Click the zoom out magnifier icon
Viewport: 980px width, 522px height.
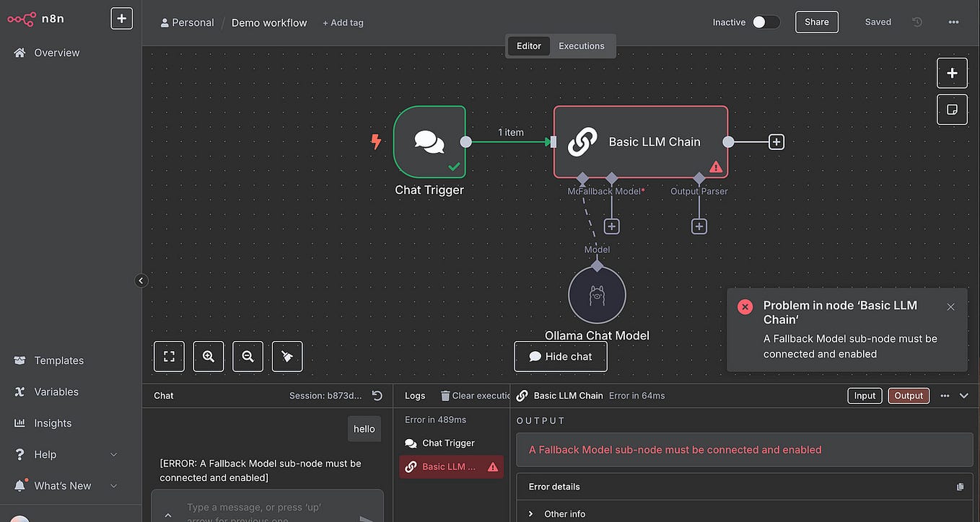[248, 355]
